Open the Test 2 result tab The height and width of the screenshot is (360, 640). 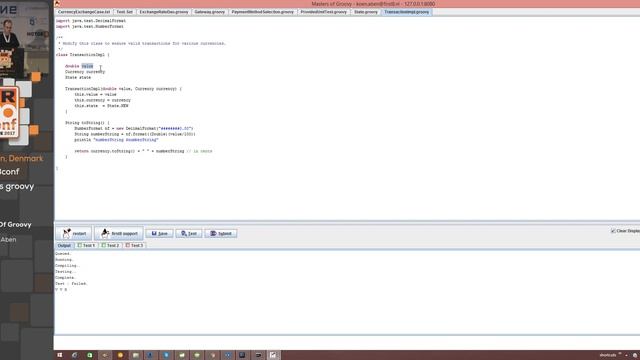click(x=110, y=245)
